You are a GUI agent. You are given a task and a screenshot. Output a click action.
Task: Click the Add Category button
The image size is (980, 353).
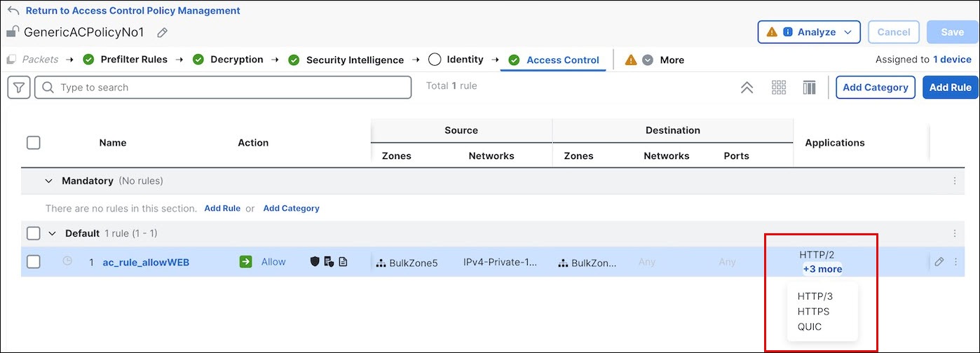[x=876, y=88]
